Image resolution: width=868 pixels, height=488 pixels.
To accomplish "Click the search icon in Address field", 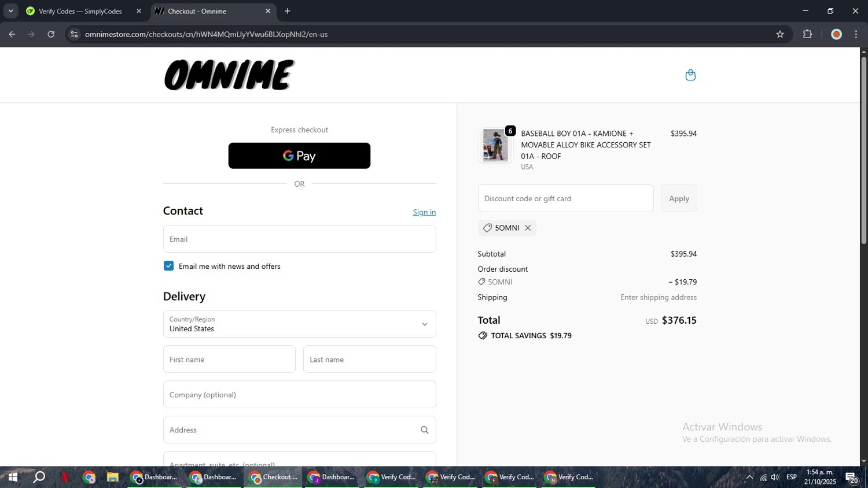I will (x=425, y=430).
